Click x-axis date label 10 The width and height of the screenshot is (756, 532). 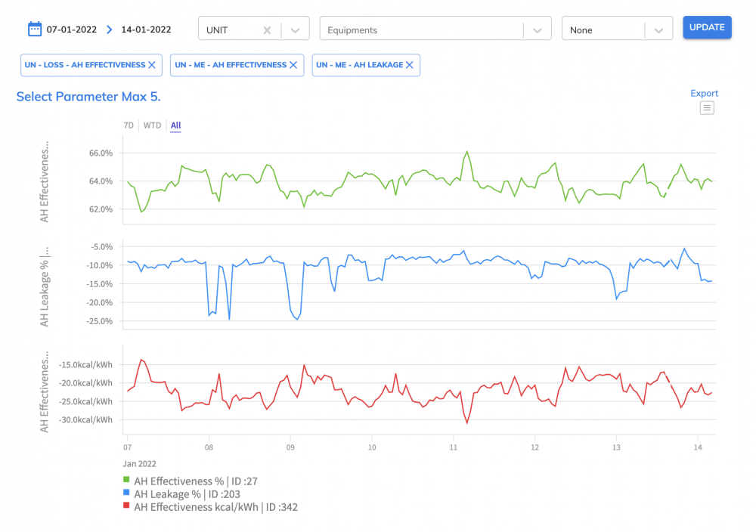(372, 447)
